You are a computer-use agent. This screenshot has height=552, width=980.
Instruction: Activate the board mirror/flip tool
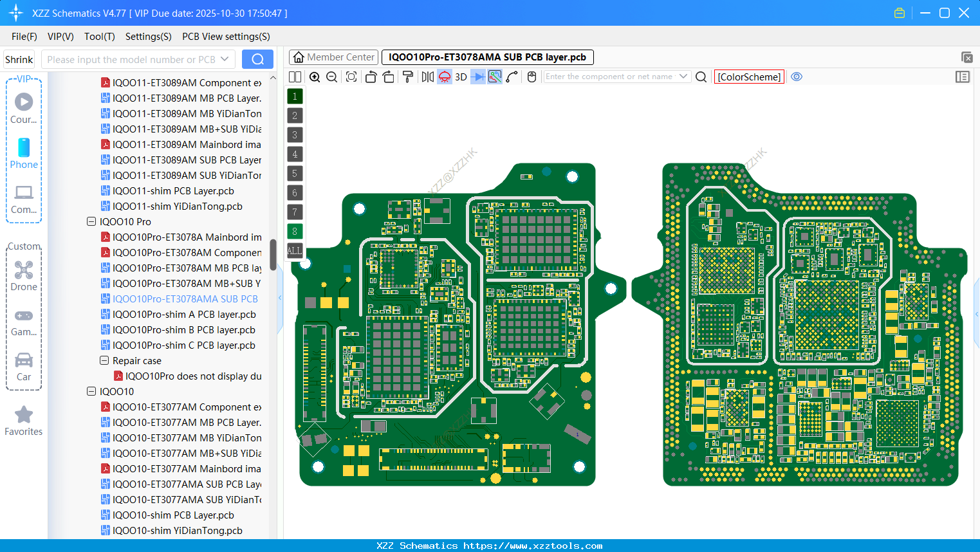click(427, 77)
